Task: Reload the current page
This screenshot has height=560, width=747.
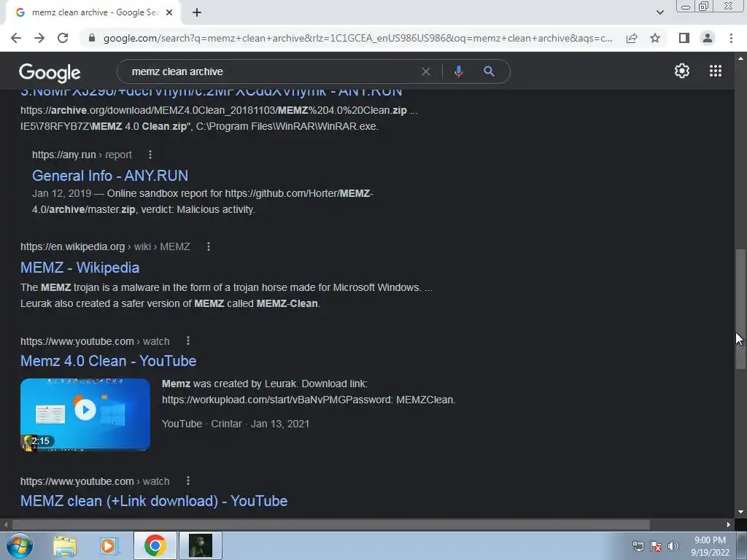Action: point(63,38)
